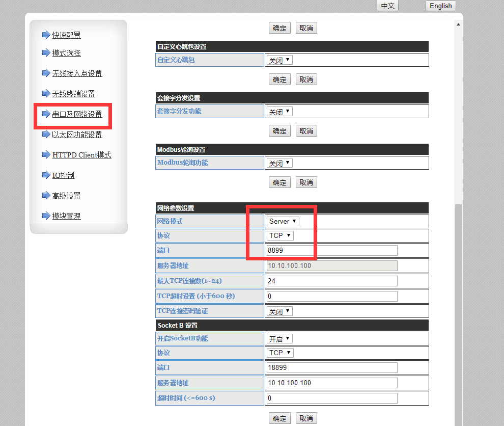This screenshot has width=504, height=426.
Task: Click the arrow icon beside 无线接入点设置
Action: pyautogui.click(x=46, y=73)
